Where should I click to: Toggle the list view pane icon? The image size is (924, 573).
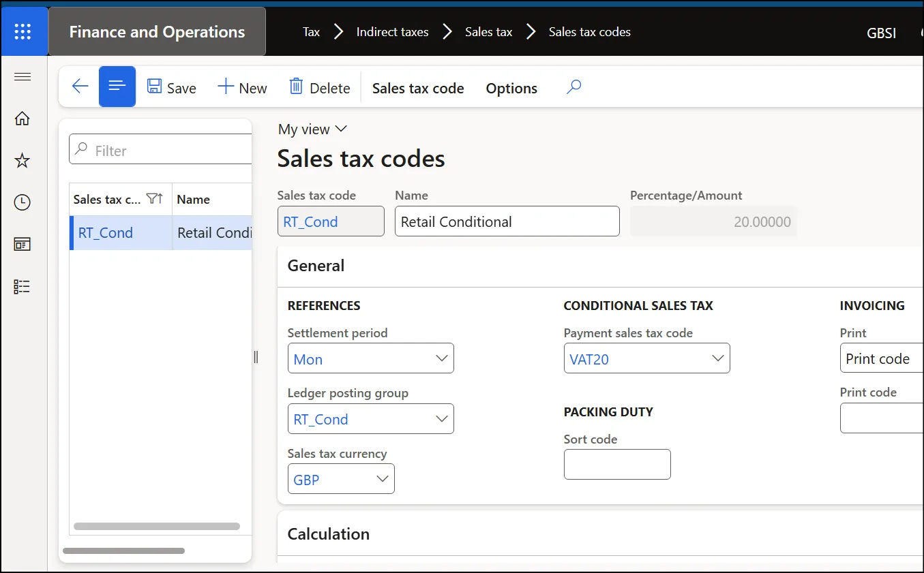click(x=117, y=87)
